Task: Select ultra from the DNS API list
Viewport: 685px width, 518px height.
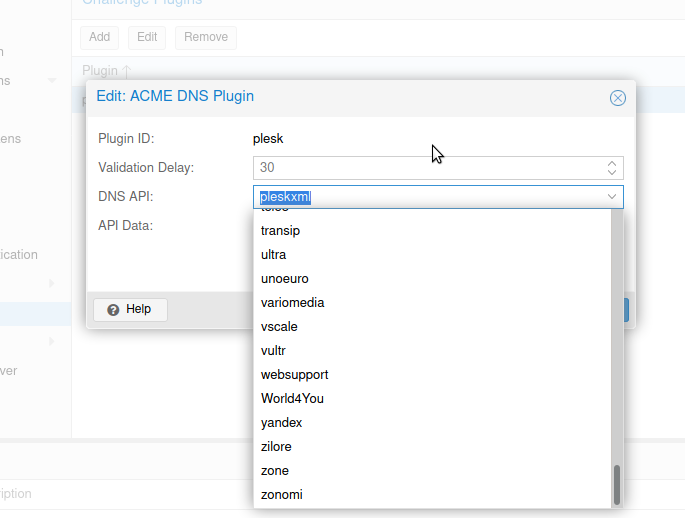Action: click(x=273, y=255)
